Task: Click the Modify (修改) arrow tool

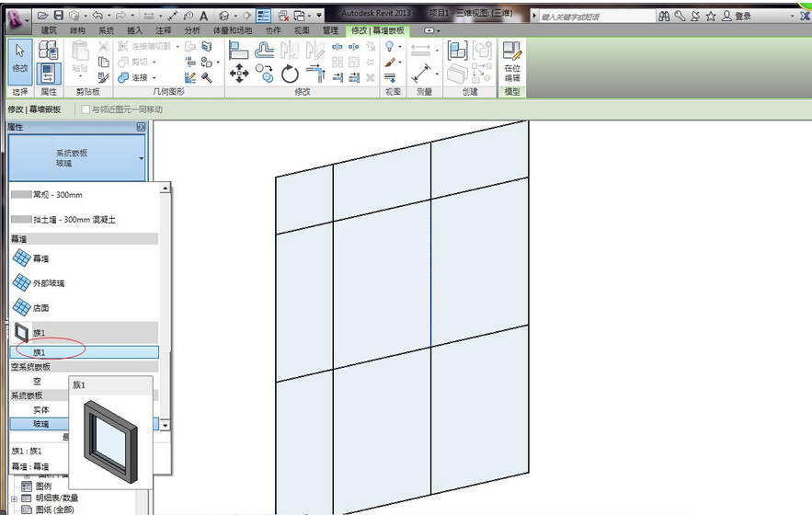Action: pos(19,61)
